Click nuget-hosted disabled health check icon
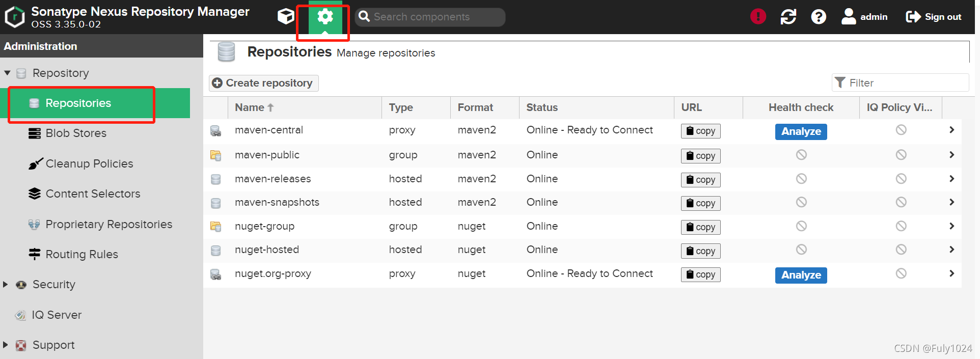The width and height of the screenshot is (980, 359). [801, 250]
